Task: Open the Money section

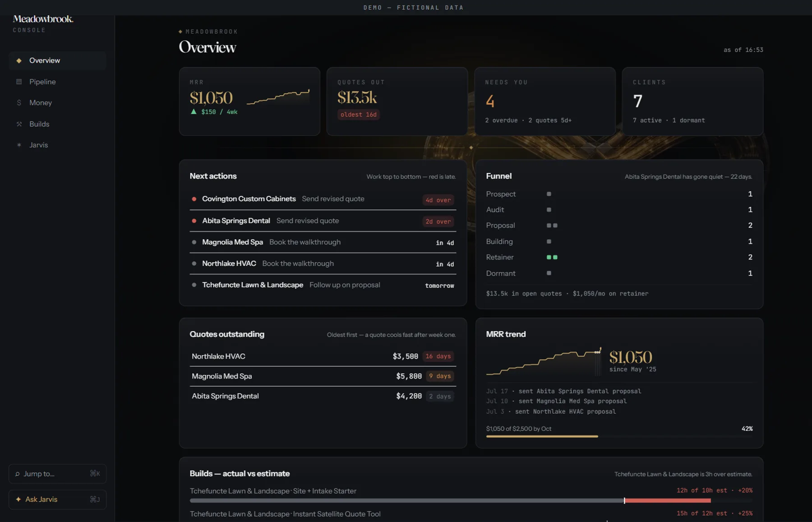Action: point(57,103)
